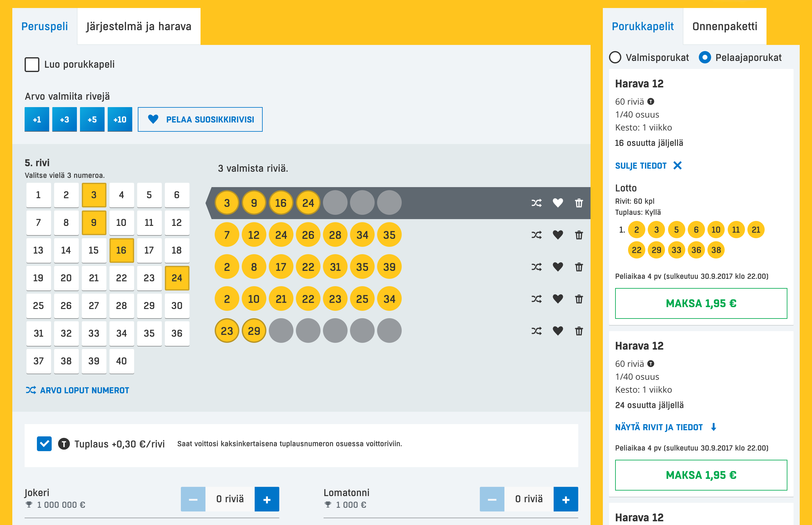Click the Tuplaus info icon beside 60 riviä

coord(651,102)
